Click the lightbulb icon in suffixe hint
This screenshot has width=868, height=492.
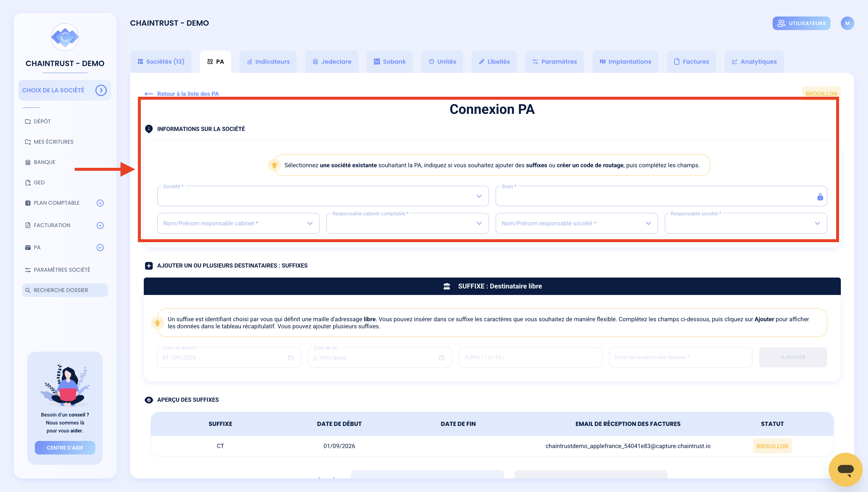(x=157, y=323)
